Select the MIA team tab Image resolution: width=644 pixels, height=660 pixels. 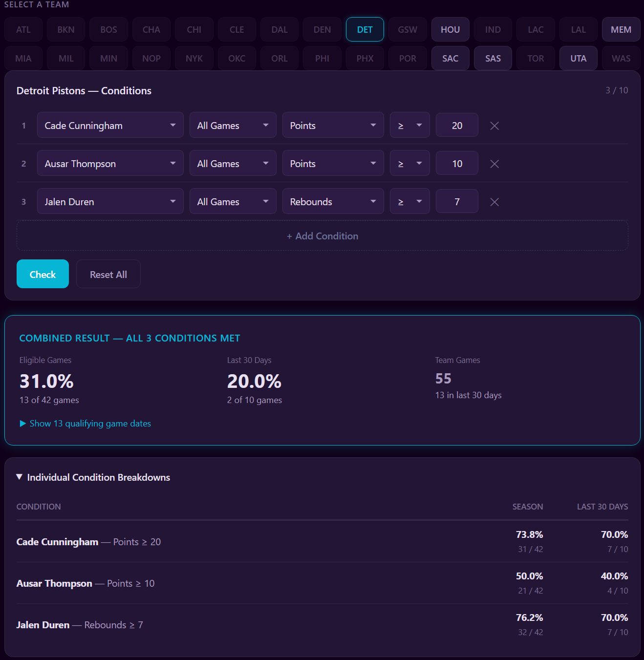tap(23, 59)
